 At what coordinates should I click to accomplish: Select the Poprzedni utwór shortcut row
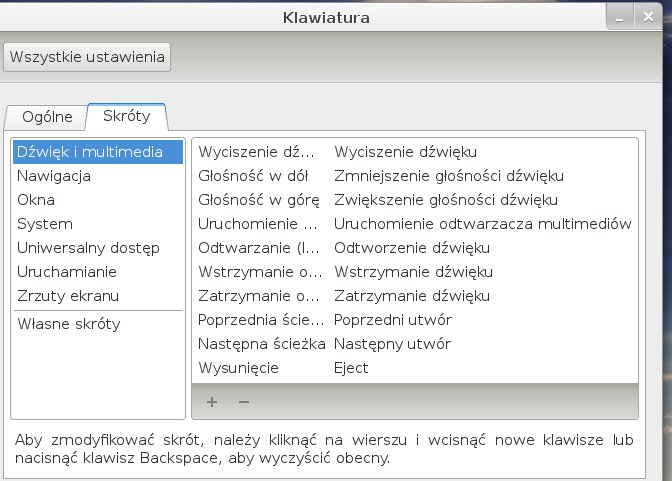tap(414, 320)
